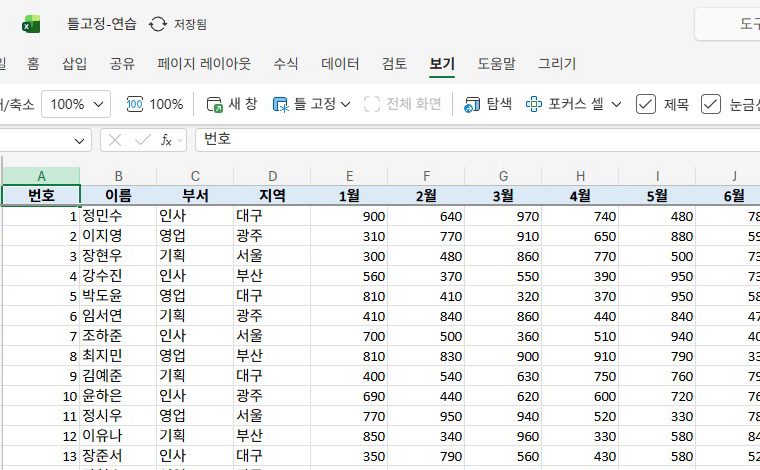760x470 pixels.
Task: Open the Page Layout (페이지 레이아웃) tab
Action: point(204,63)
